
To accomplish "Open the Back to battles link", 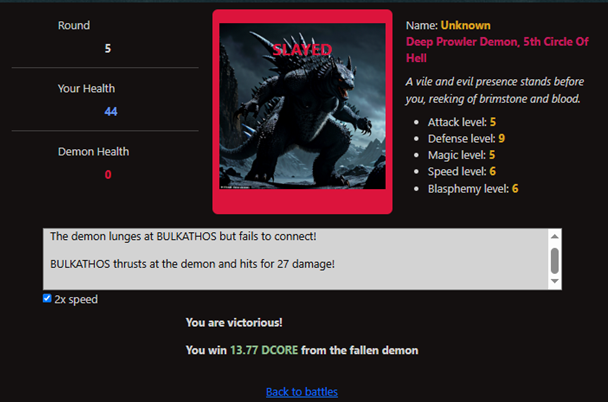I will (x=302, y=392).
